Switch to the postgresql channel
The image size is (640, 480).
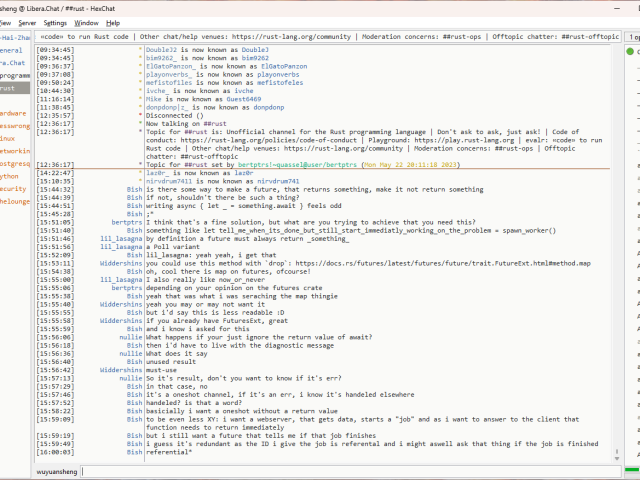tap(14, 163)
